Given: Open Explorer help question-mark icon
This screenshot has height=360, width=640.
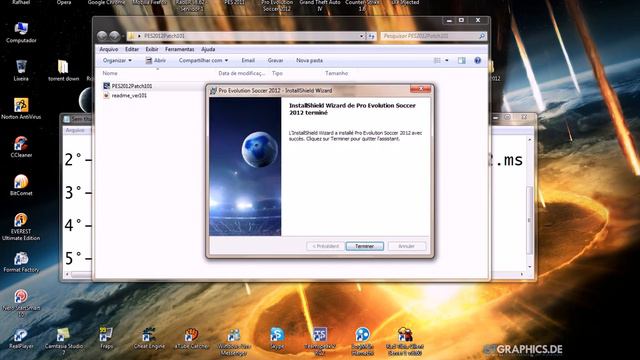Looking at the screenshot, I should pyautogui.click(x=478, y=60).
